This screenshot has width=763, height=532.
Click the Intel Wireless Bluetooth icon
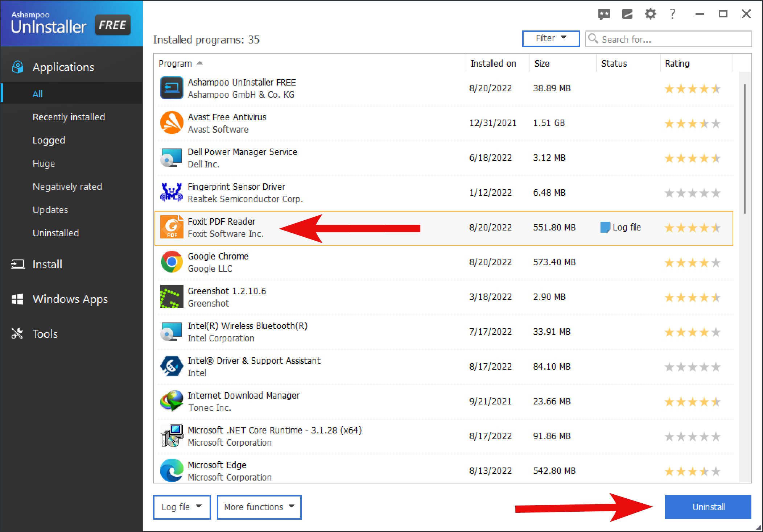point(172,331)
